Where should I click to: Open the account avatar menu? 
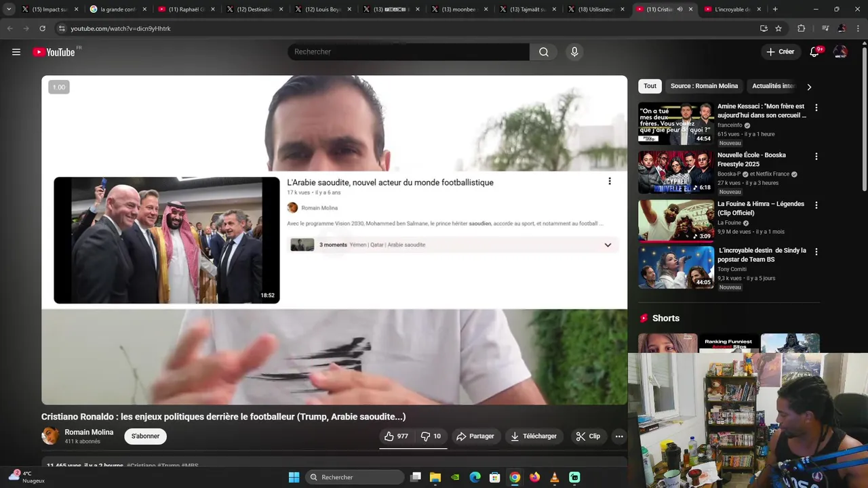coord(840,52)
